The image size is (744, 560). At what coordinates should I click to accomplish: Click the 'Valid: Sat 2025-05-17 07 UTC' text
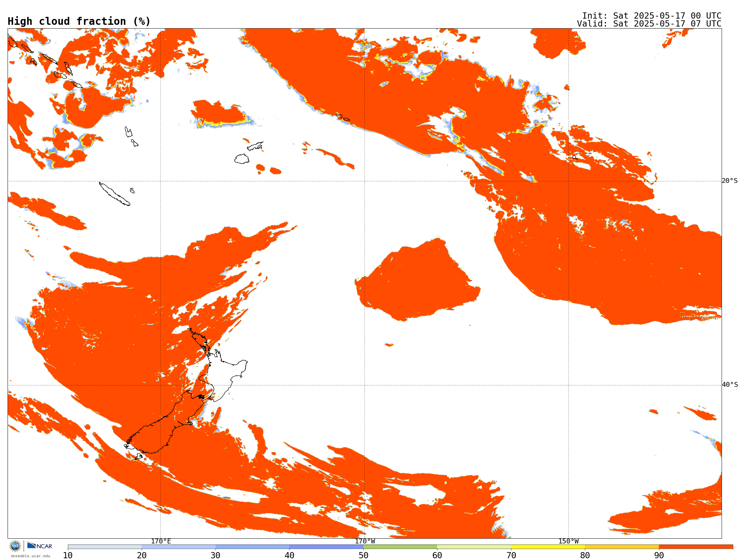pyautogui.click(x=649, y=24)
